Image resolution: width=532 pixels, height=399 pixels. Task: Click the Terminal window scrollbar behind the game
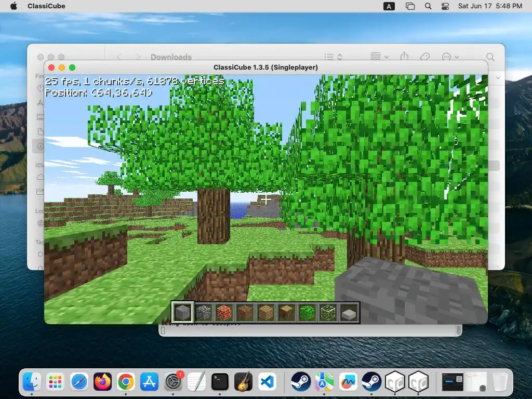coord(459,330)
